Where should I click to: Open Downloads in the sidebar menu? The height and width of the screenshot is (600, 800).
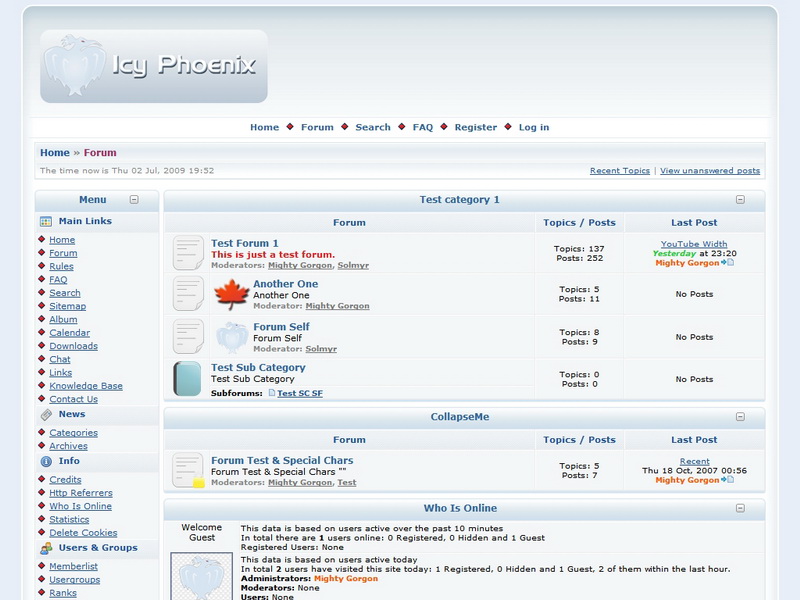point(73,346)
